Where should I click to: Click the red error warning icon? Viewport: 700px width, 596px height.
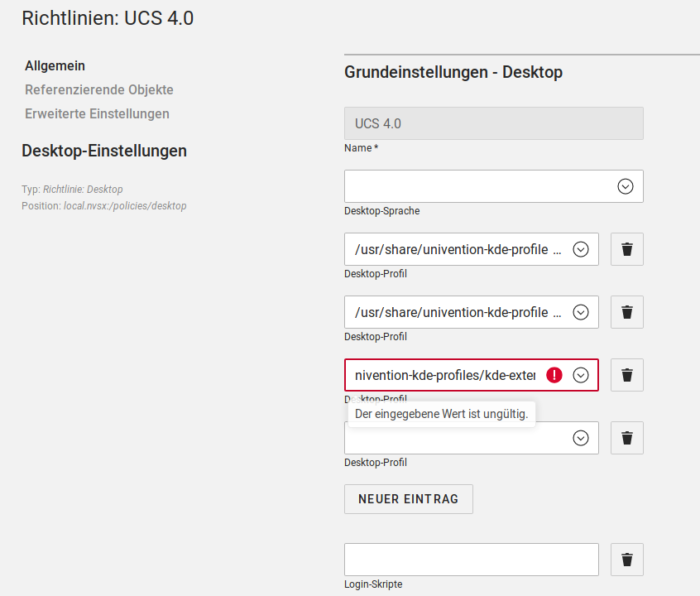click(x=554, y=375)
